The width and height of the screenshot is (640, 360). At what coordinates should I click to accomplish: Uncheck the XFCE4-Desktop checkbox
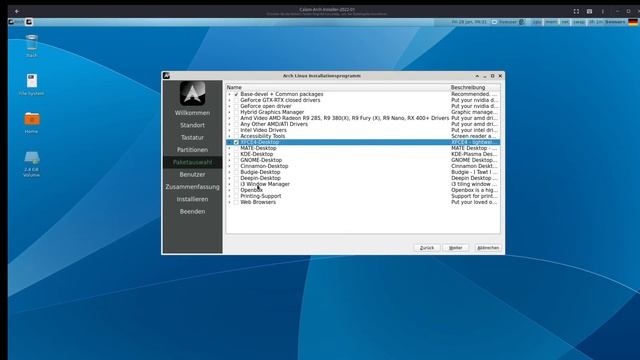[236, 142]
